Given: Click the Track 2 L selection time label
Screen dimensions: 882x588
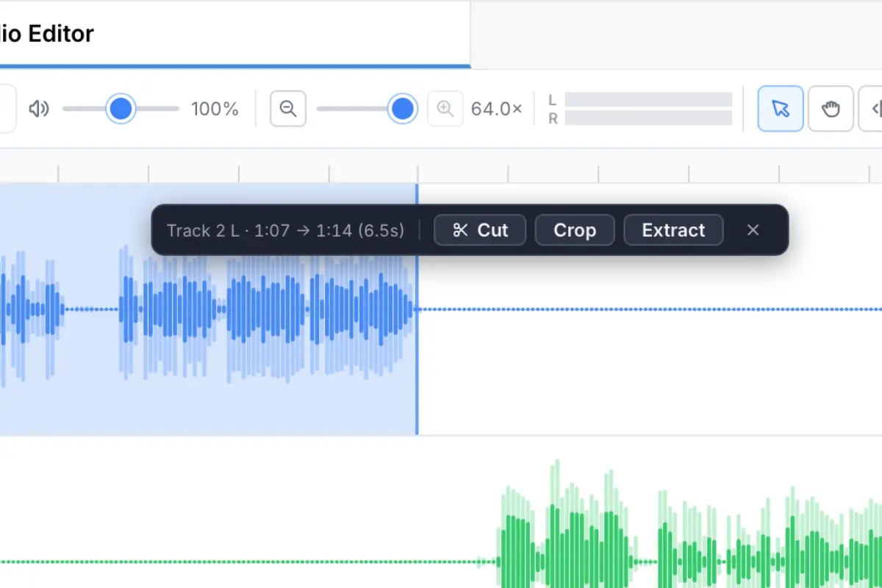Looking at the screenshot, I should click(x=285, y=230).
